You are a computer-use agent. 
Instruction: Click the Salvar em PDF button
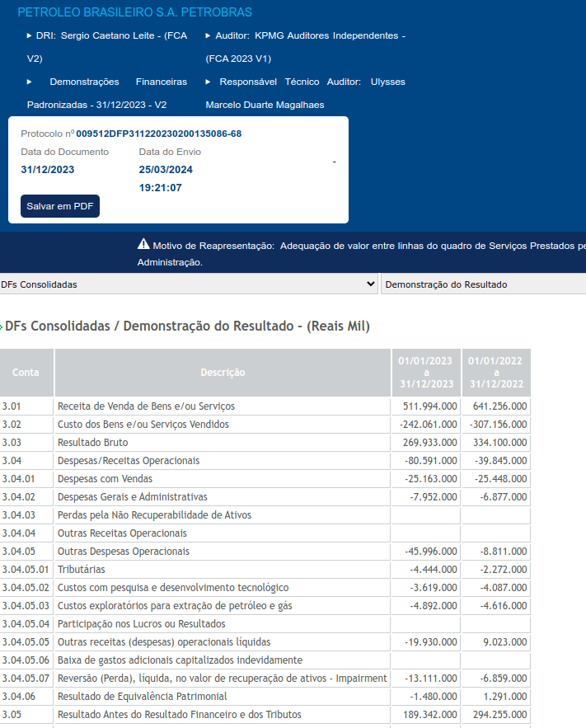60,206
